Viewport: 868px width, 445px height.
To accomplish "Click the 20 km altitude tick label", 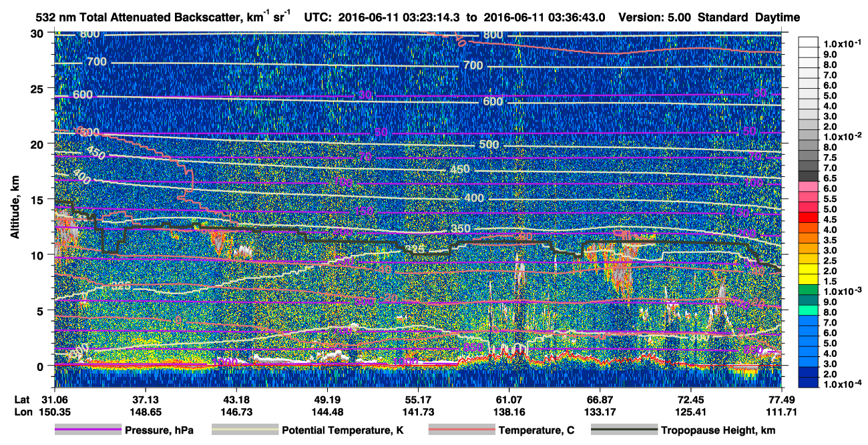I will click(x=37, y=143).
